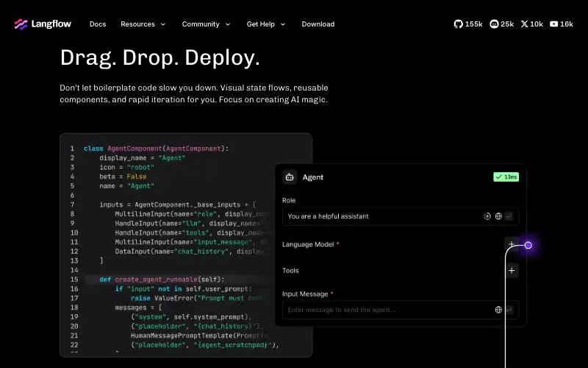Open the Download navigation link
This screenshot has width=588, height=368.
[x=318, y=24]
